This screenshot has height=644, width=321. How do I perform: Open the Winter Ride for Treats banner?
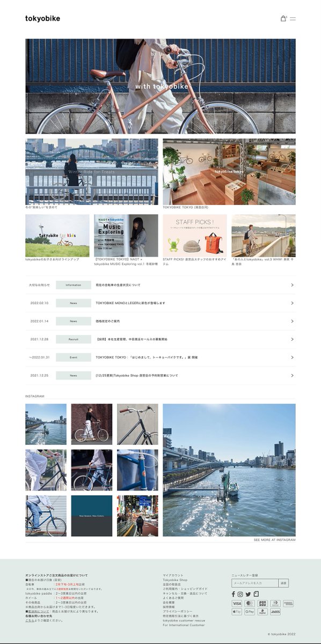92,172
